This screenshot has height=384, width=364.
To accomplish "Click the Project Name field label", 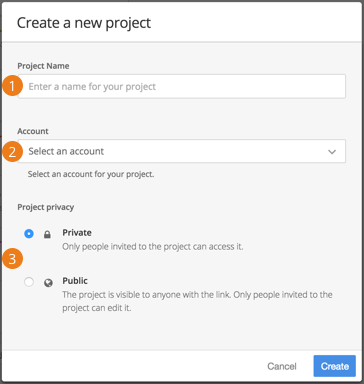I will coord(43,66).
